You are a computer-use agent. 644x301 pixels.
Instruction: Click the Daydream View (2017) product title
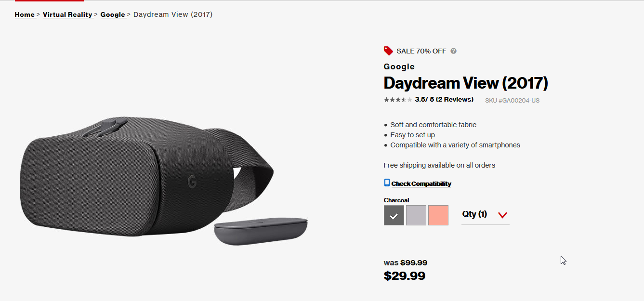point(466,83)
